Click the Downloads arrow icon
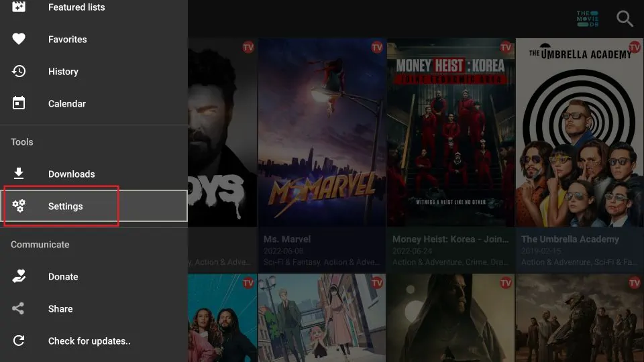 click(19, 174)
